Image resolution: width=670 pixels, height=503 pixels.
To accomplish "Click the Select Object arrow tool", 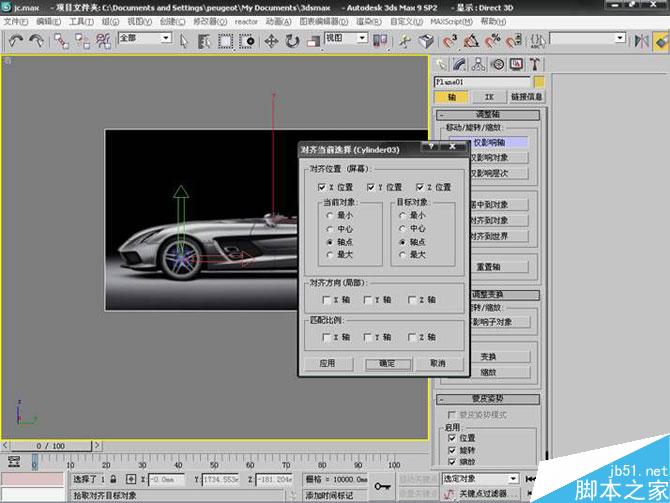I will coord(186,41).
